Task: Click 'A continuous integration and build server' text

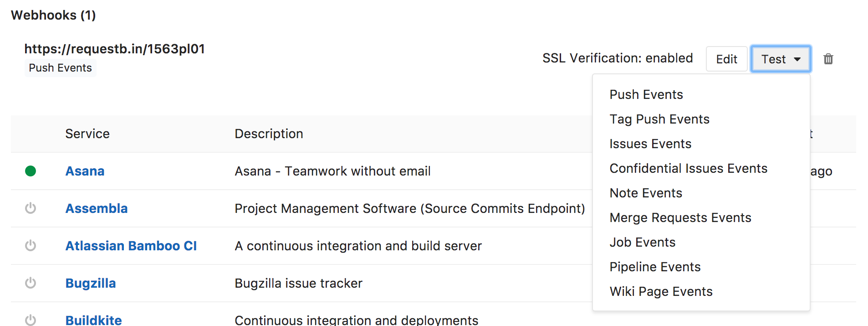Action: pos(358,246)
